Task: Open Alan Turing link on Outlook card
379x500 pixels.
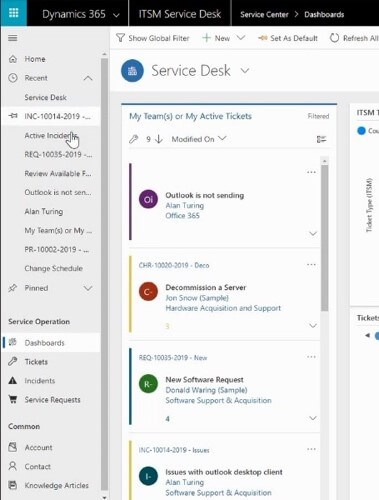Action: [185, 206]
